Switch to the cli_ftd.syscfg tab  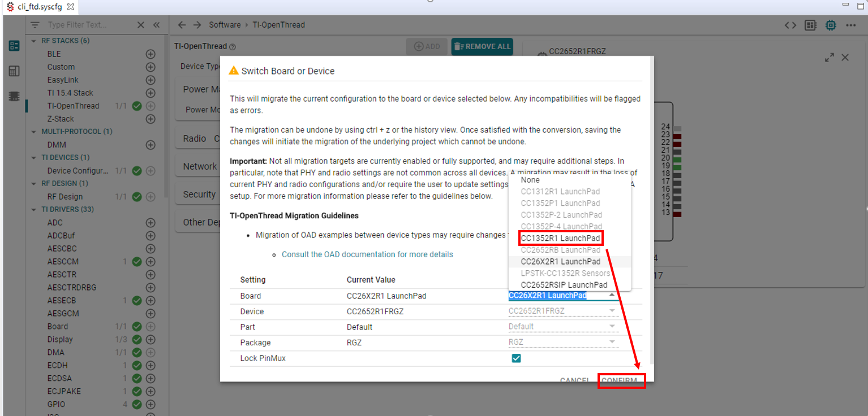34,7
